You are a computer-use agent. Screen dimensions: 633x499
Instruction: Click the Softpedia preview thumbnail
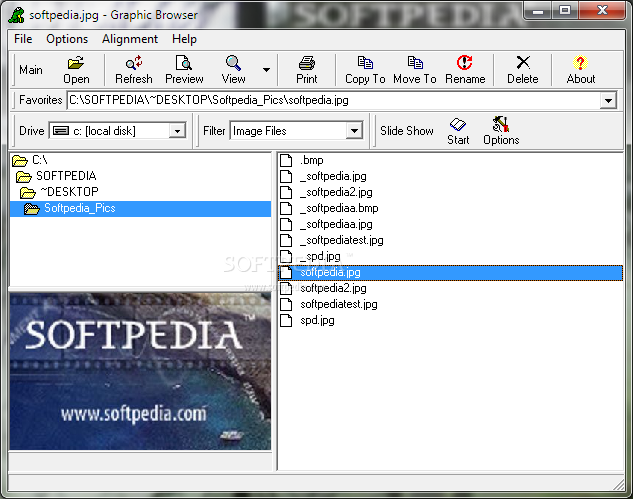pyautogui.click(x=140, y=371)
